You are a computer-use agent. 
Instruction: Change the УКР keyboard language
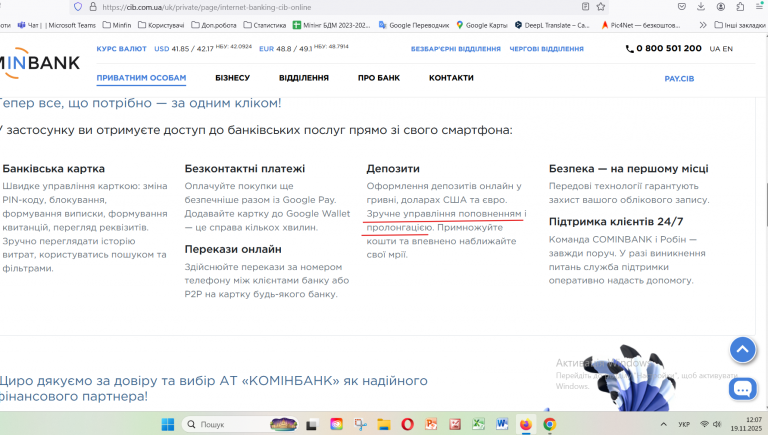(x=684, y=424)
